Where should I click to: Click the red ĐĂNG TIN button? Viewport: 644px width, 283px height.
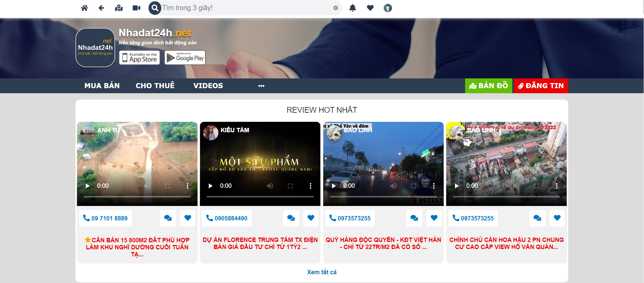pyautogui.click(x=541, y=86)
